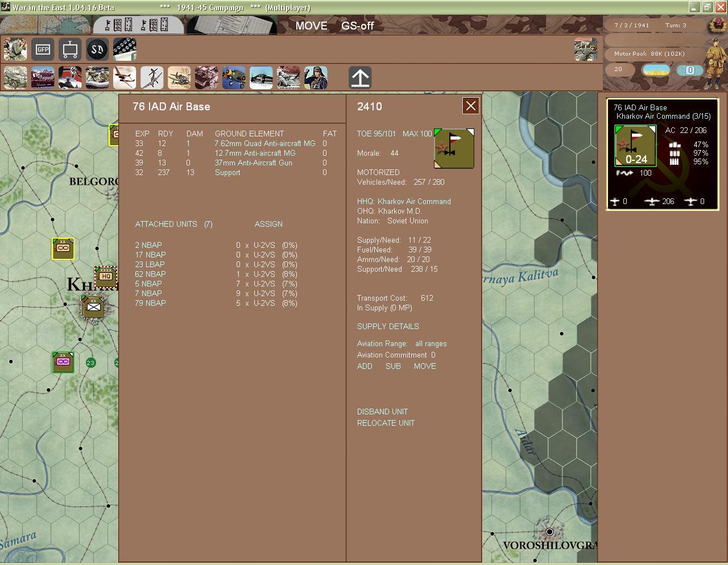Image resolution: width=728 pixels, height=565 pixels.
Task: Click the Voroshilovgrad city marker
Action: (x=549, y=531)
